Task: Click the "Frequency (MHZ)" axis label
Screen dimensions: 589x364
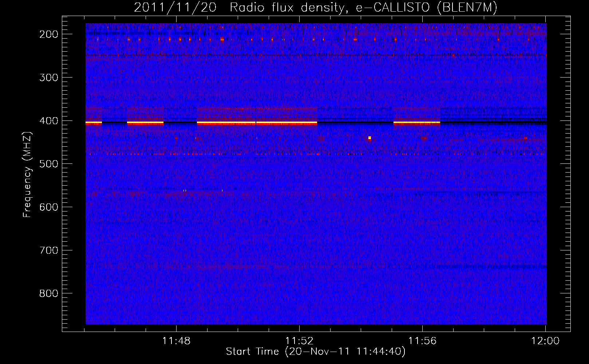Action: coord(27,175)
